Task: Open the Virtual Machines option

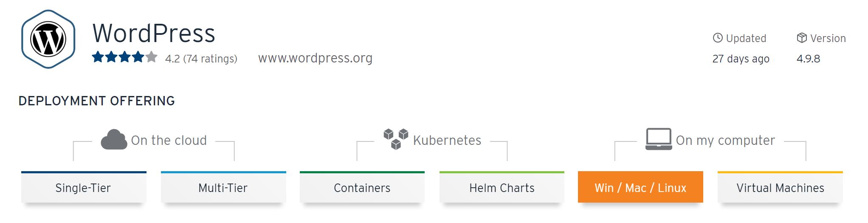Action: [780, 187]
